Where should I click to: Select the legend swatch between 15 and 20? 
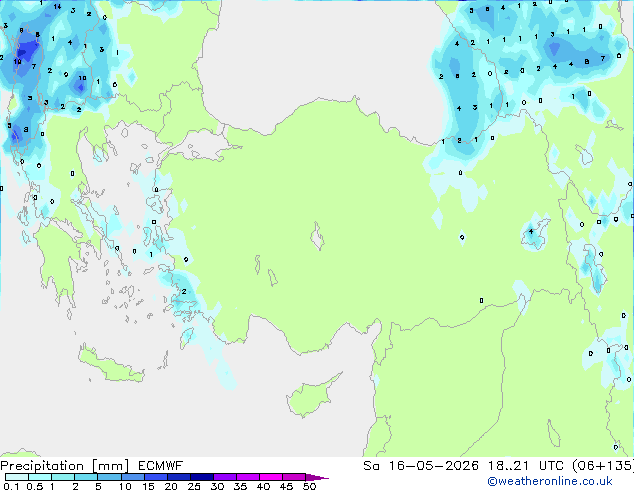coord(155,477)
